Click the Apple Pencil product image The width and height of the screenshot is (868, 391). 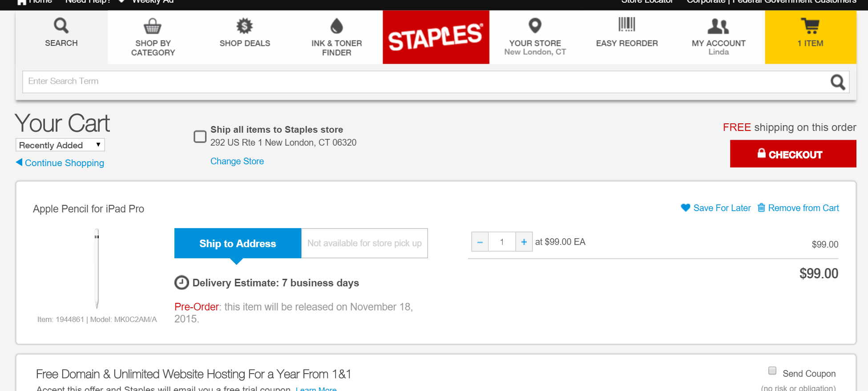(97, 268)
